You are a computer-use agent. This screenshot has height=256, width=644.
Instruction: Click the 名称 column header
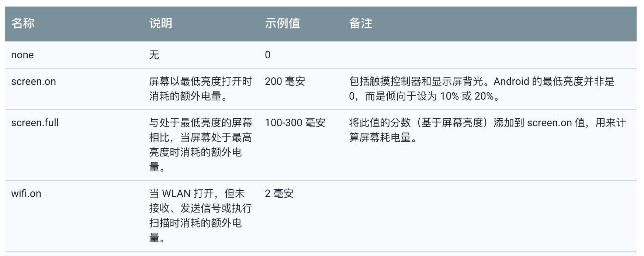pos(23,23)
